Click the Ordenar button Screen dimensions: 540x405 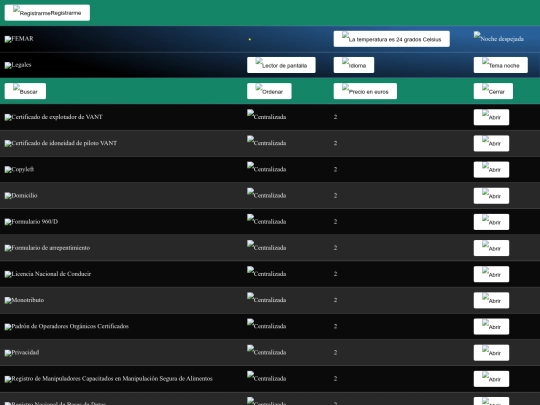[x=269, y=91]
